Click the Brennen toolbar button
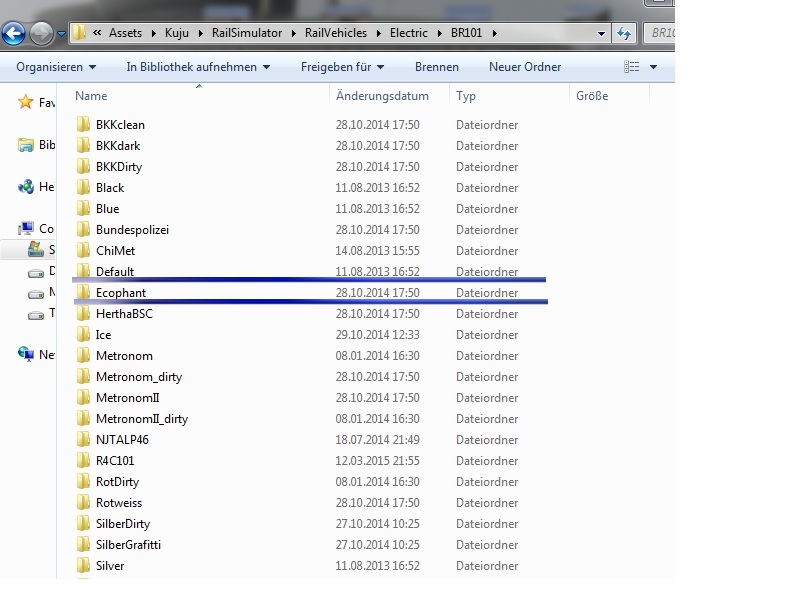The image size is (800, 600). (x=437, y=67)
